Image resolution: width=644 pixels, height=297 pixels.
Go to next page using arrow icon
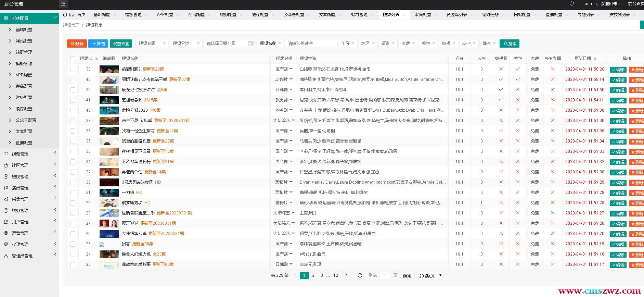346,275
